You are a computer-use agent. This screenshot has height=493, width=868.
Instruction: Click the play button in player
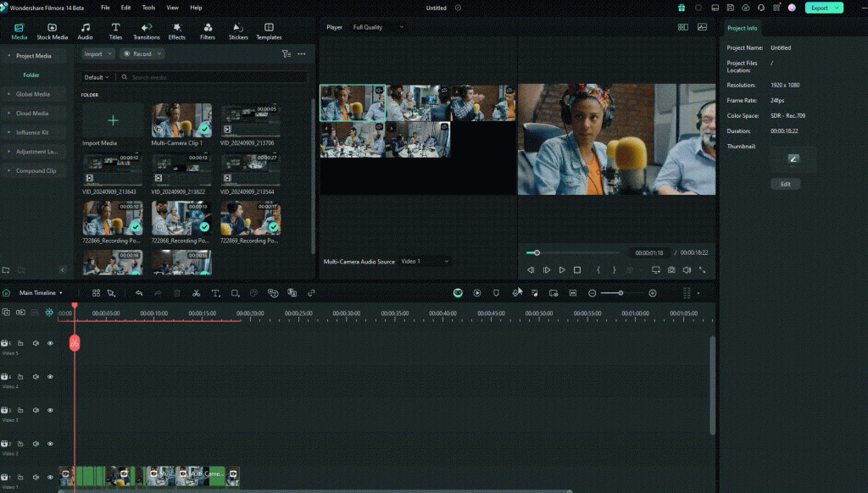tap(562, 270)
